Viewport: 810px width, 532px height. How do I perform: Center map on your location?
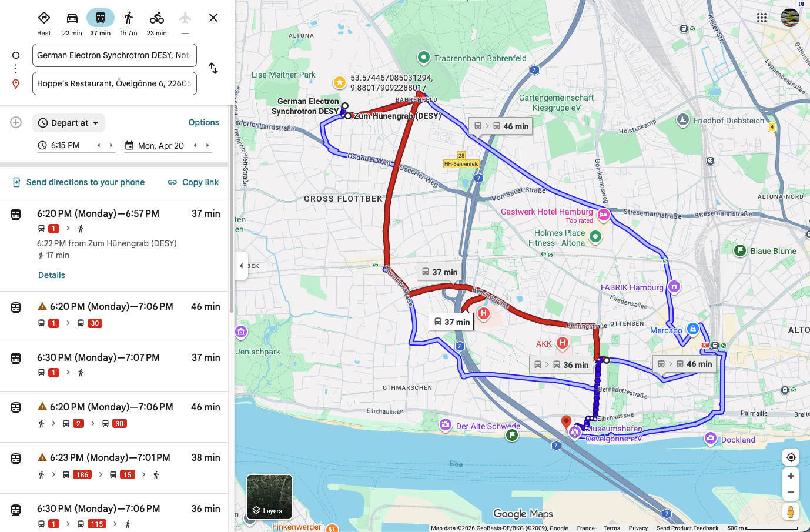[x=791, y=457]
